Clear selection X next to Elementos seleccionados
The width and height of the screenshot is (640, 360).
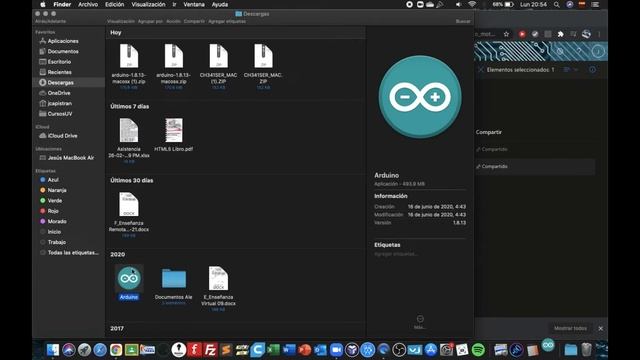[x=481, y=70]
